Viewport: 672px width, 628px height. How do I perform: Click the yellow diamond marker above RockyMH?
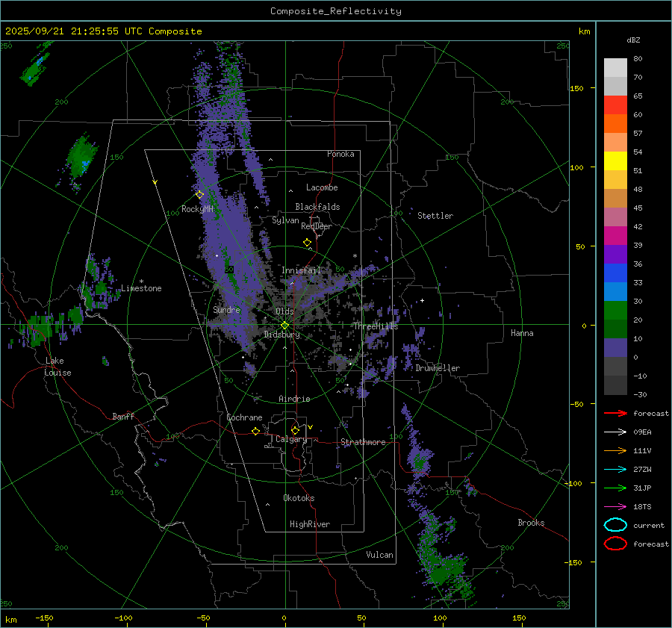pos(199,194)
